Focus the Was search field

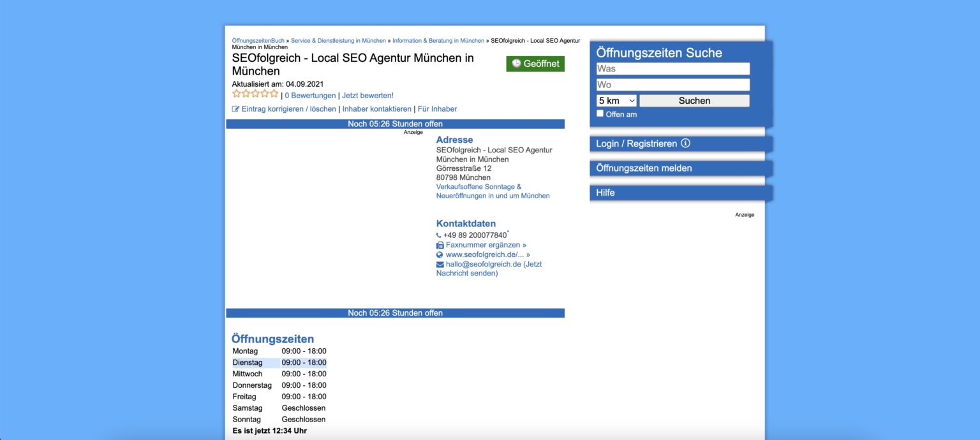click(x=673, y=69)
